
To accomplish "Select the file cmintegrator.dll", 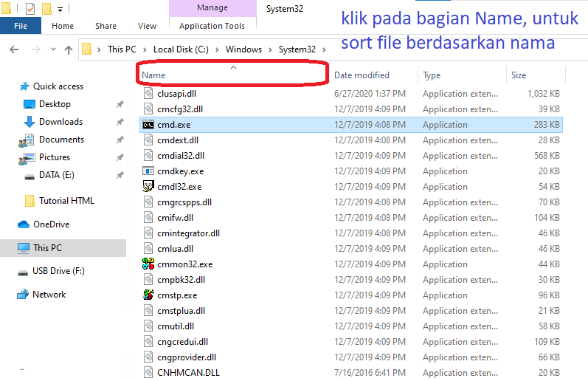I will pyautogui.click(x=189, y=233).
